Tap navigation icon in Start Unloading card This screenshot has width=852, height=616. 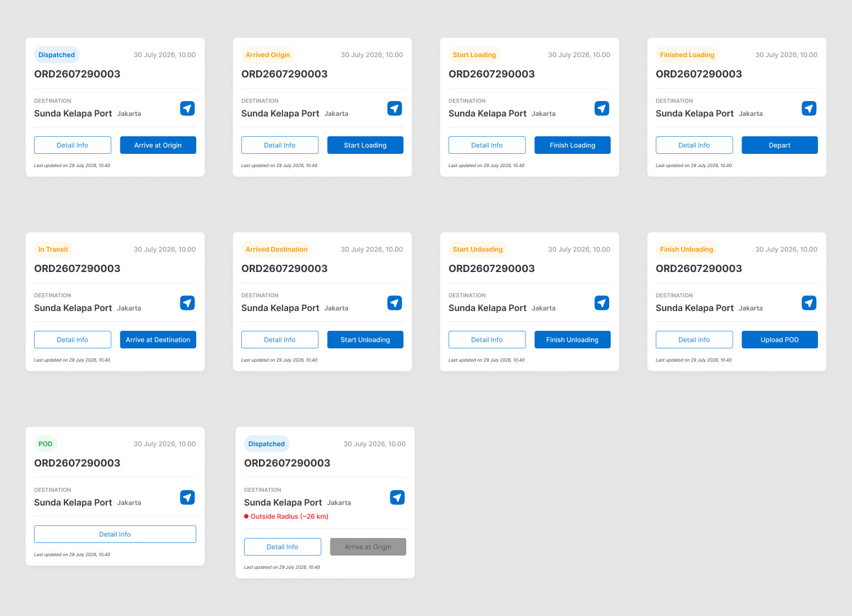602,303
